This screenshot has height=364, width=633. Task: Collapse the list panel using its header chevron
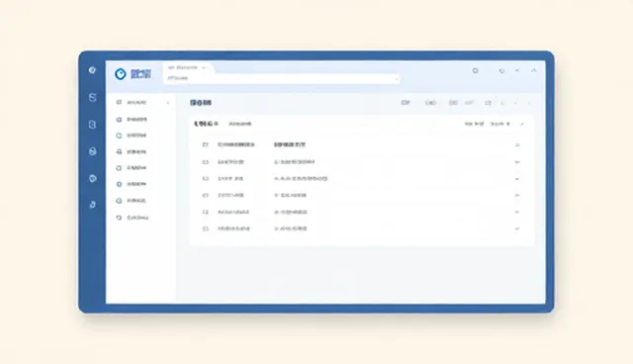(522, 124)
